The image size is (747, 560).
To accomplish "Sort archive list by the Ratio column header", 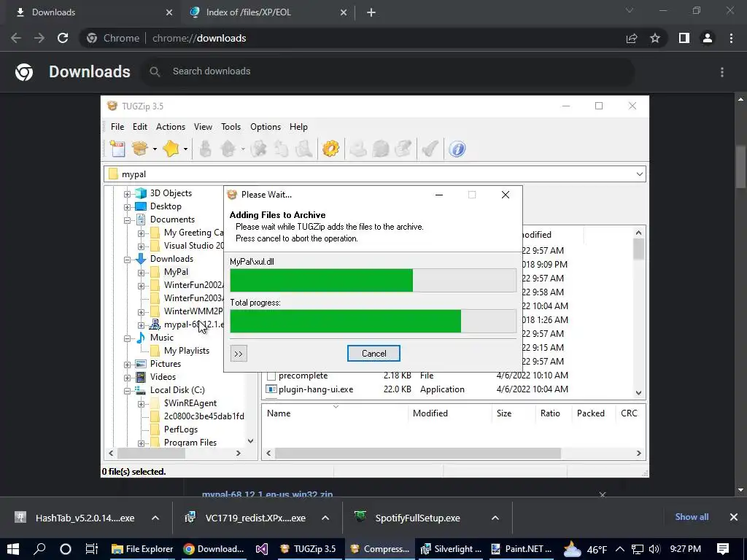I will click(x=550, y=413).
